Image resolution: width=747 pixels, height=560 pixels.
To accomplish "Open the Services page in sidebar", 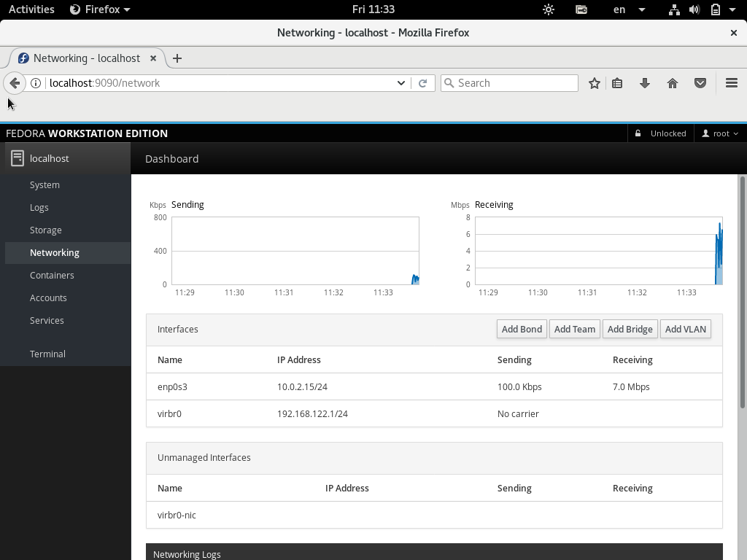I will click(47, 321).
